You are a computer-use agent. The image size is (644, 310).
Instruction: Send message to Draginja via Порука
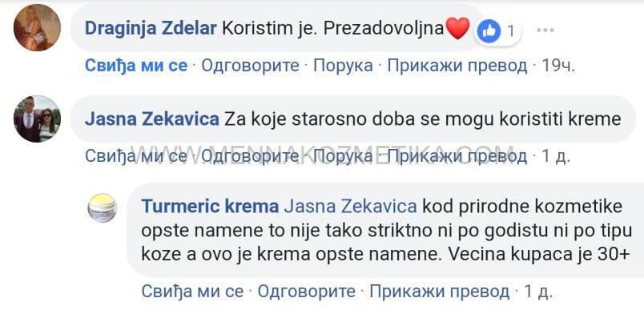(344, 66)
